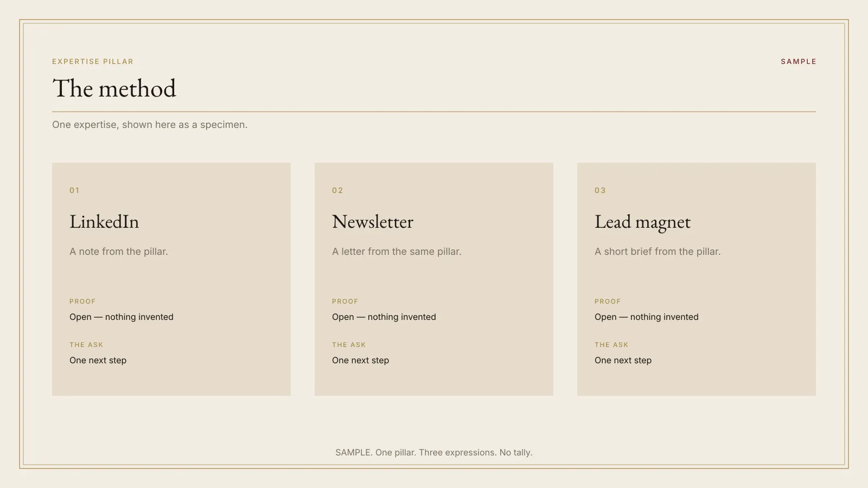This screenshot has width=868, height=488.
Task: Select the heading 'The method'
Action: [x=114, y=88]
